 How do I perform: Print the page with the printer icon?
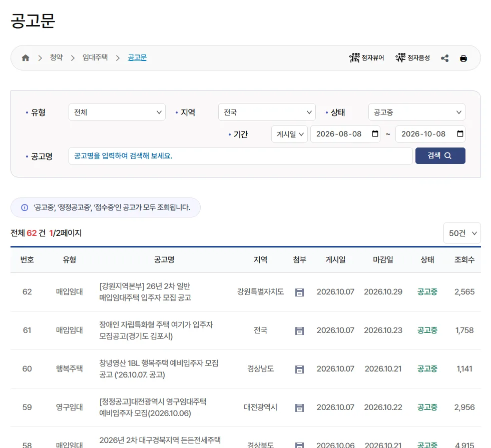[x=463, y=58]
